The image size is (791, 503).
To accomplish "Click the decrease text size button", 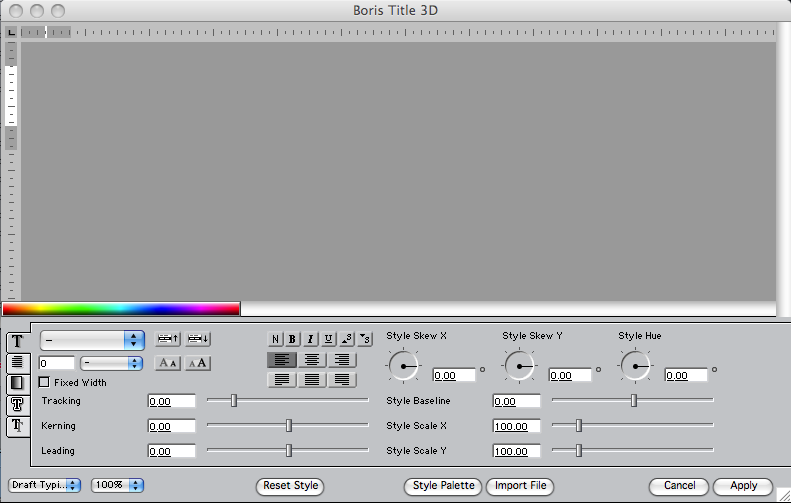I will (167, 363).
